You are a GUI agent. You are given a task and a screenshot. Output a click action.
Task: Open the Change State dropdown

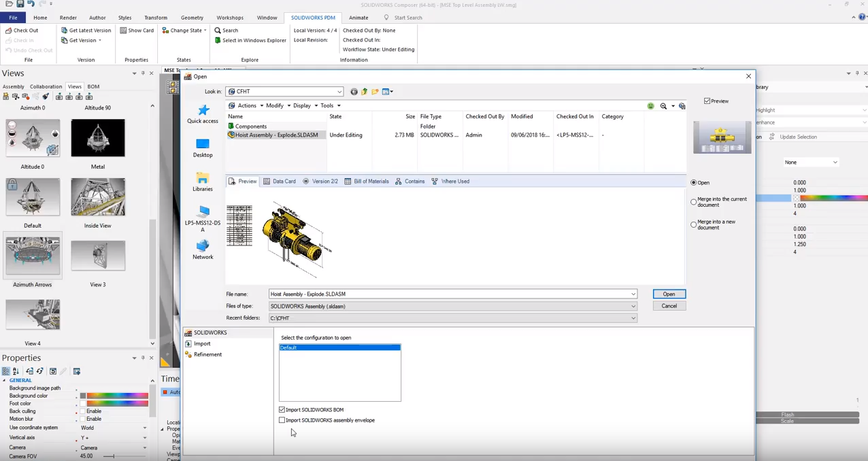[184, 31]
